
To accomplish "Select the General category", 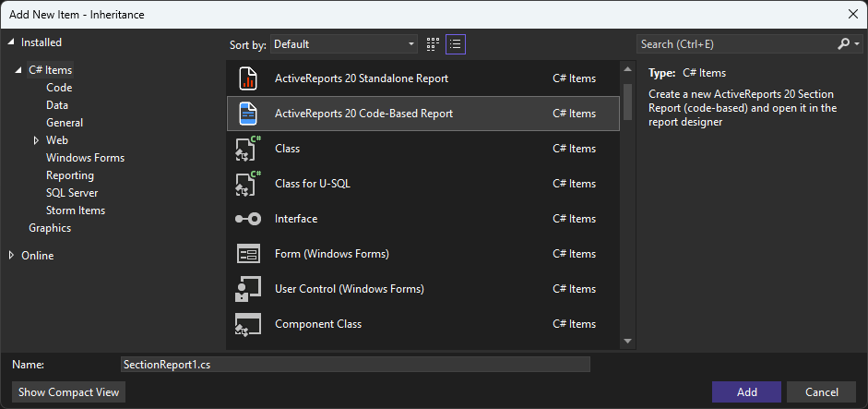I will [65, 123].
